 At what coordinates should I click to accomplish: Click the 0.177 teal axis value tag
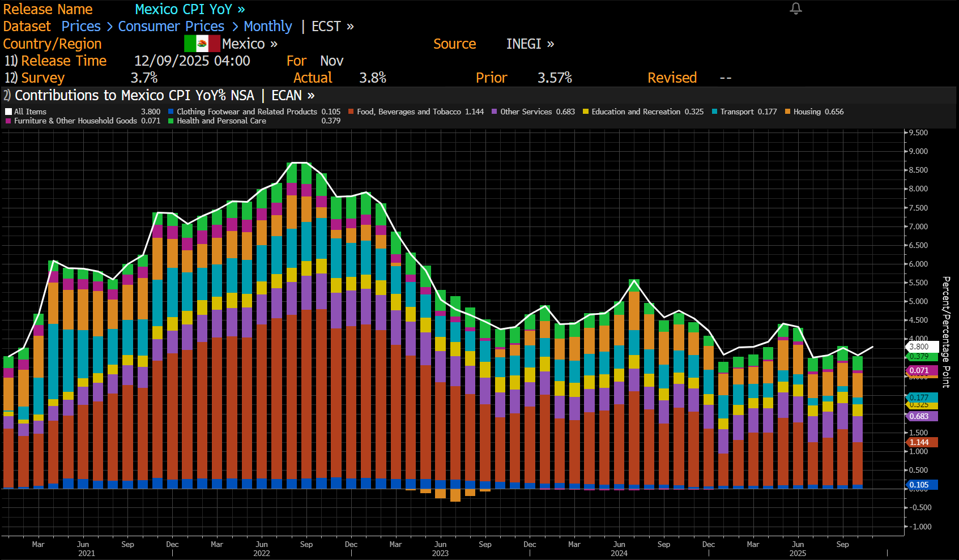point(921,397)
